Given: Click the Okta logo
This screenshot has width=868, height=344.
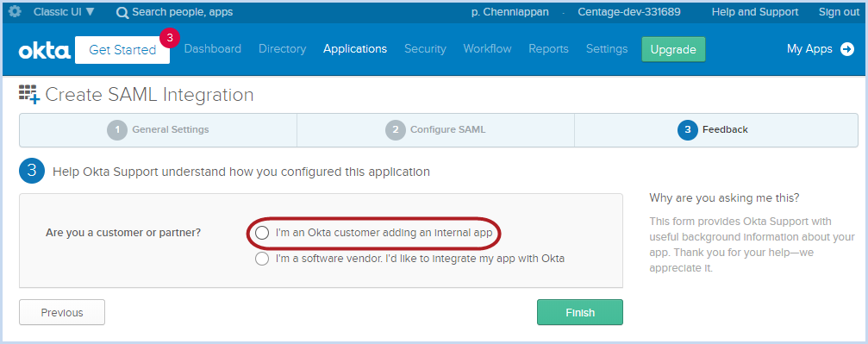Looking at the screenshot, I should [44, 50].
